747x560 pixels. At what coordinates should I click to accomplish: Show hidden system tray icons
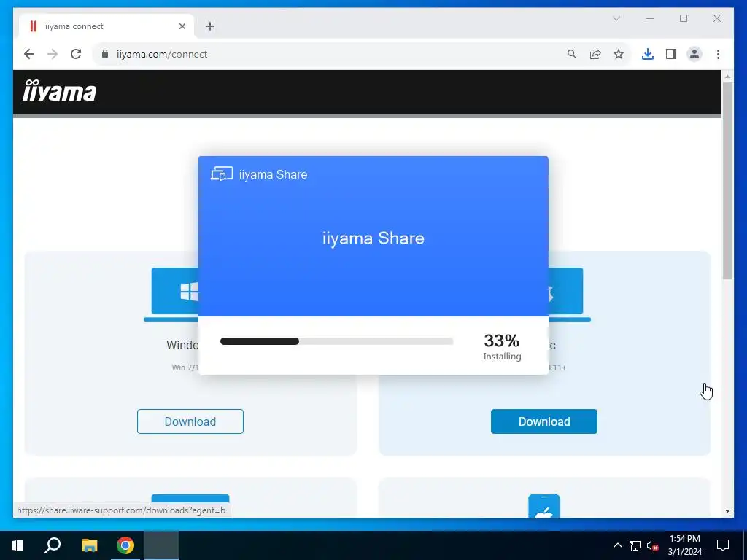pos(617,545)
